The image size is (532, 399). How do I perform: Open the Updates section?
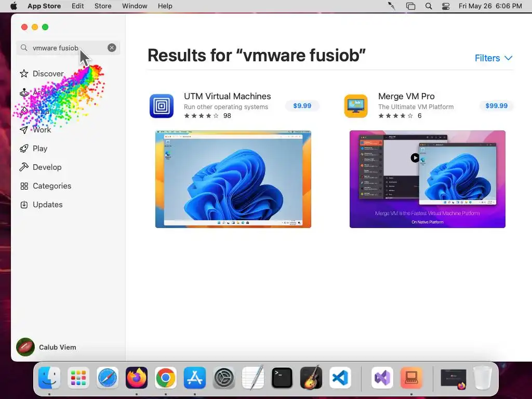tap(47, 205)
